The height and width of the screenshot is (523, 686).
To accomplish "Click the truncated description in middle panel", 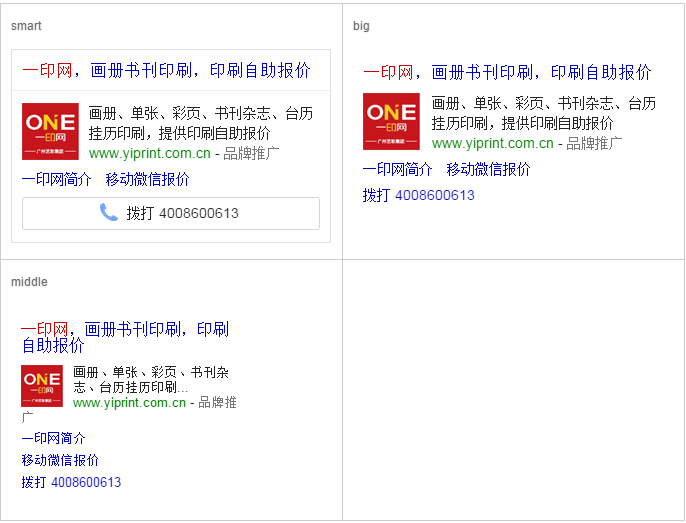I will [151, 380].
